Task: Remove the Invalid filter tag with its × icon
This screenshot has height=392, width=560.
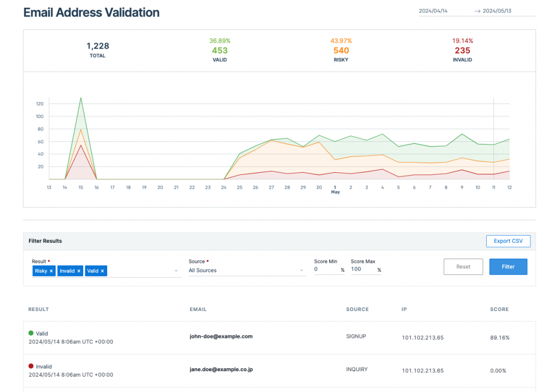Action: [80, 271]
